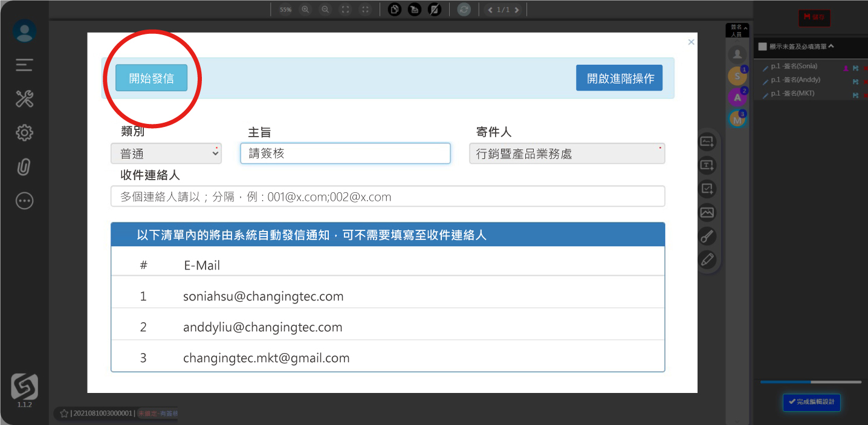
Task: Click the zoom out magnifier icon
Action: tap(325, 10)
